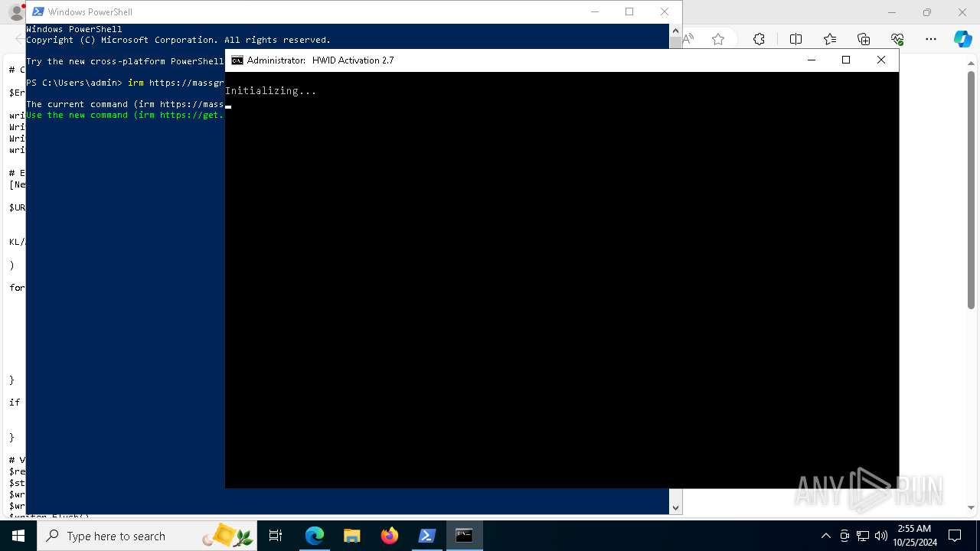Minimize the Windows PowerShell window
The image size is (980, 551).
595,11
